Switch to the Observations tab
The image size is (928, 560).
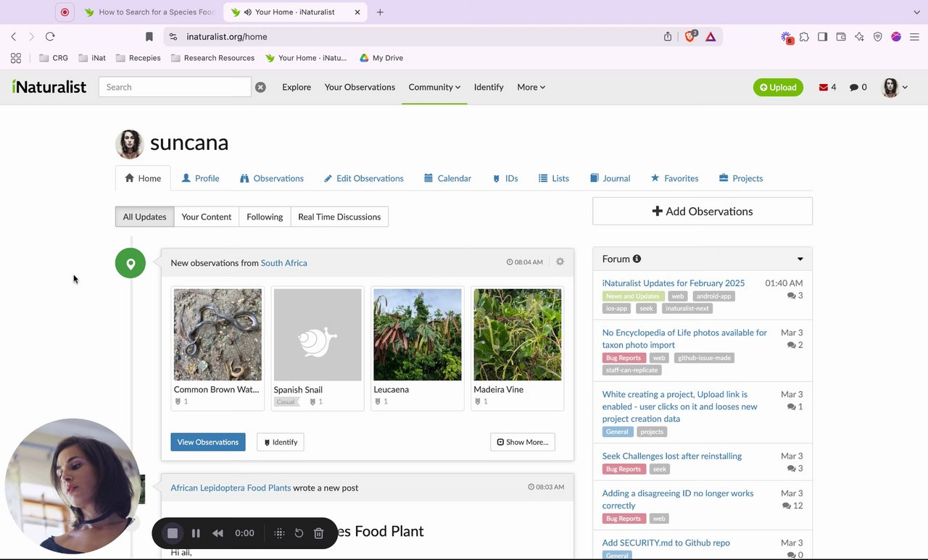point(272,178)
